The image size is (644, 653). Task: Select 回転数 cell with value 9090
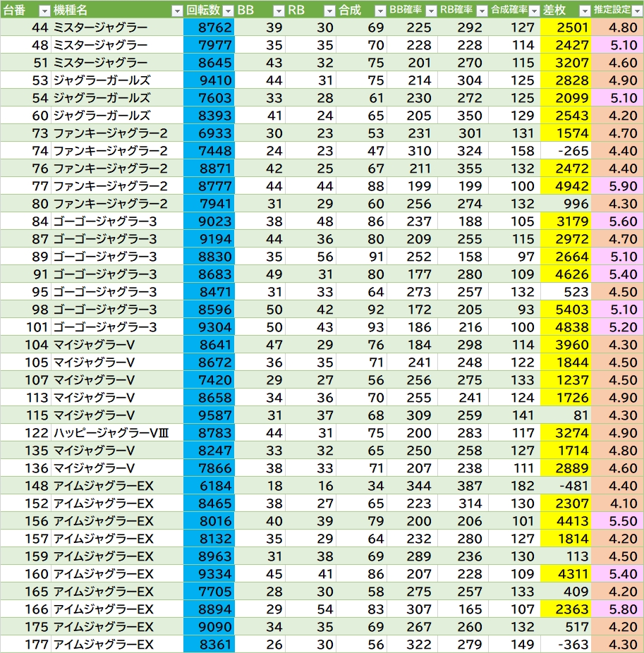(209, 626)
